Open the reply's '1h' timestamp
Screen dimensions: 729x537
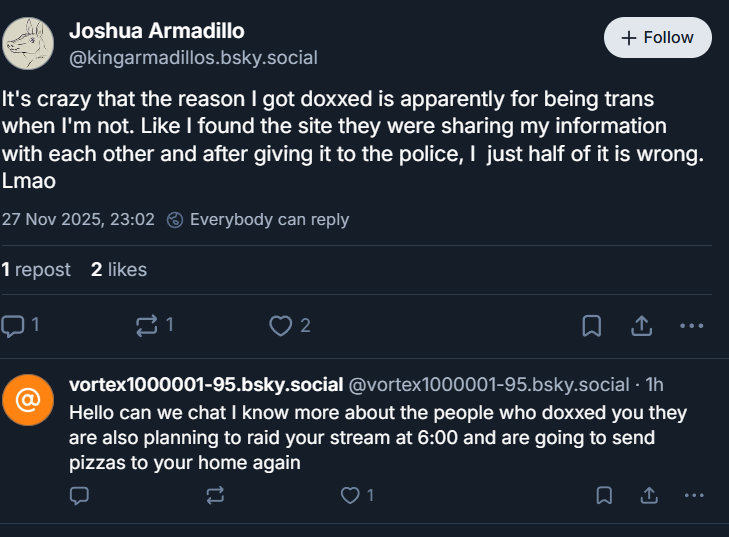pos(654,385)
